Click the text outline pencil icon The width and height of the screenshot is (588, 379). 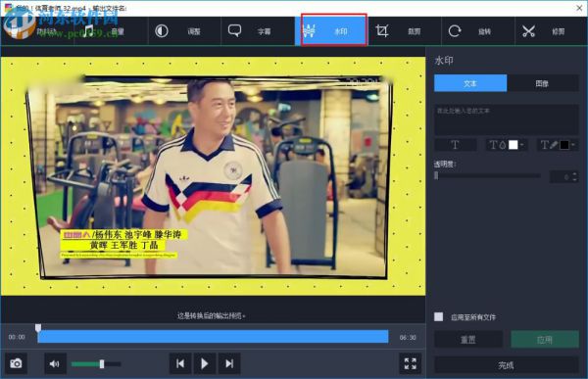coord(549,145)
